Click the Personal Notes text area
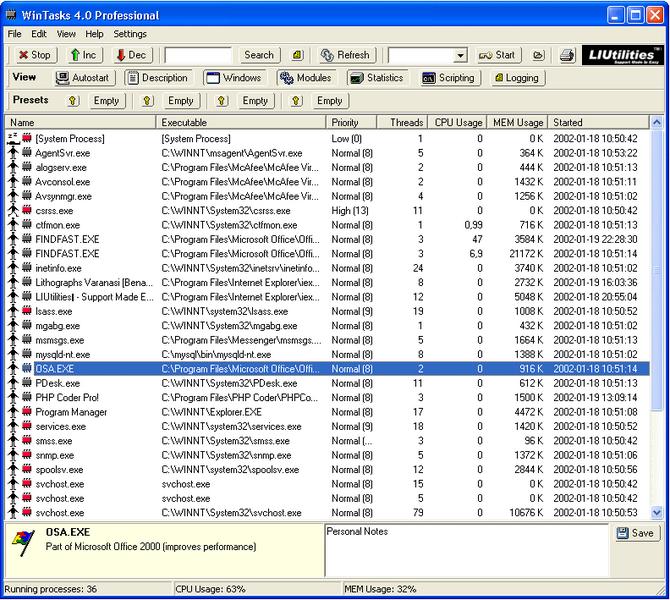The width and height of the screenshot is (670, 600). pos(467,550)
